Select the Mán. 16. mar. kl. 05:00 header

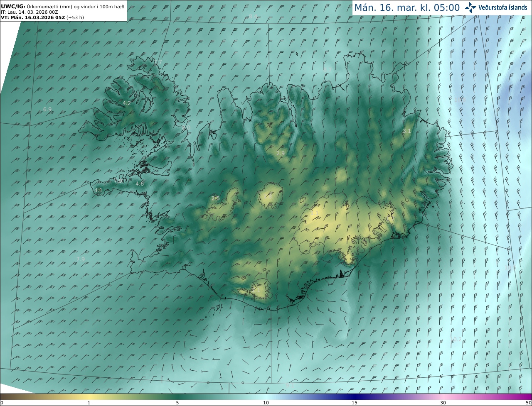pyautogui.click(x=407, y=7)
